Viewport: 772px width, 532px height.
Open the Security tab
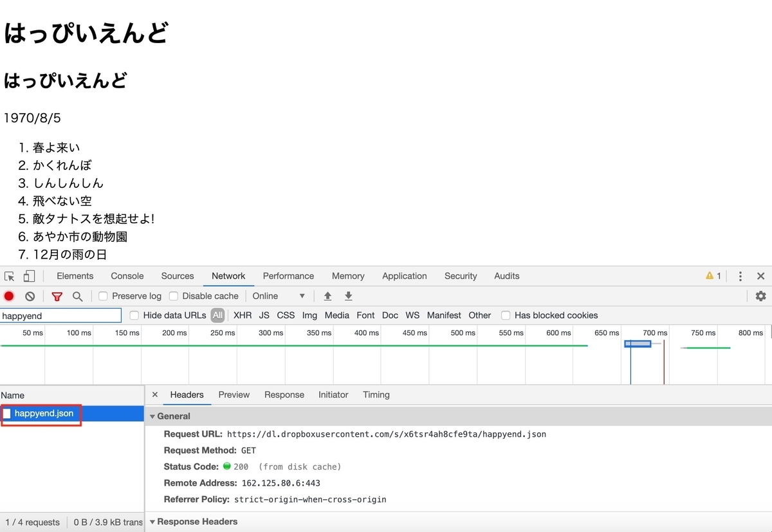461,276
